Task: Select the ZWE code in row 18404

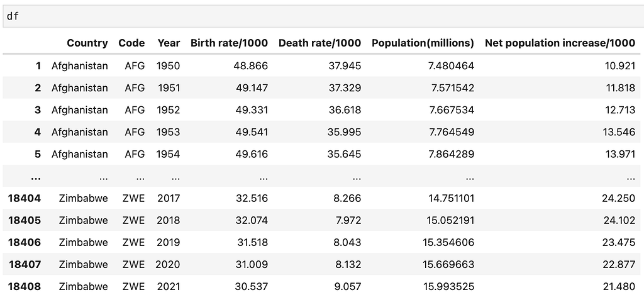Action: click(133, 198)
